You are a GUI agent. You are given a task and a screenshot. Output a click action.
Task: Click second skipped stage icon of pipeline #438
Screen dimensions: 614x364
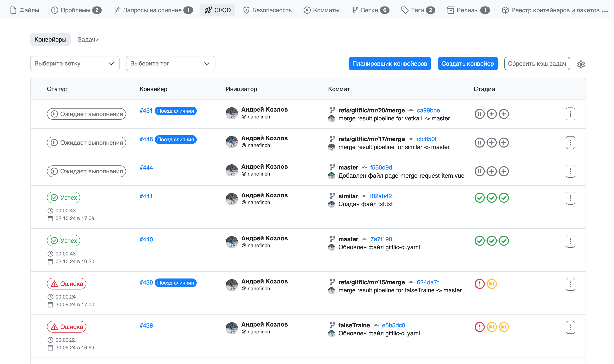coord(492,327)
